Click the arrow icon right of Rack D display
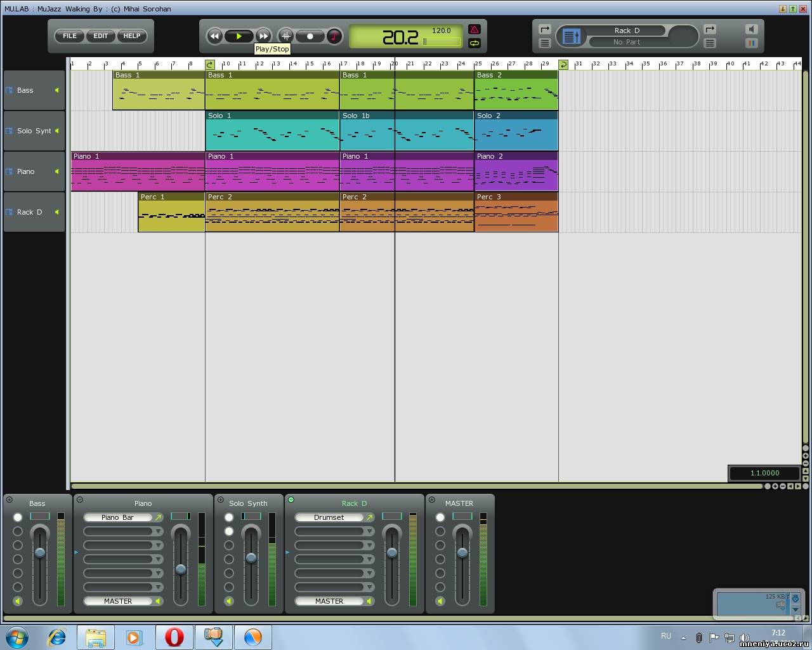This screenshot has height=650, width=812. [710, 29]
